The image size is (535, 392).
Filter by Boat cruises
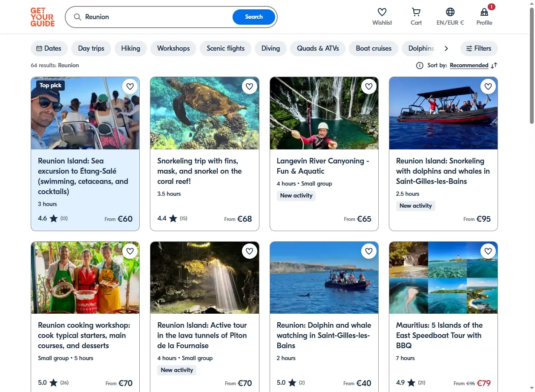pos(374,49)
